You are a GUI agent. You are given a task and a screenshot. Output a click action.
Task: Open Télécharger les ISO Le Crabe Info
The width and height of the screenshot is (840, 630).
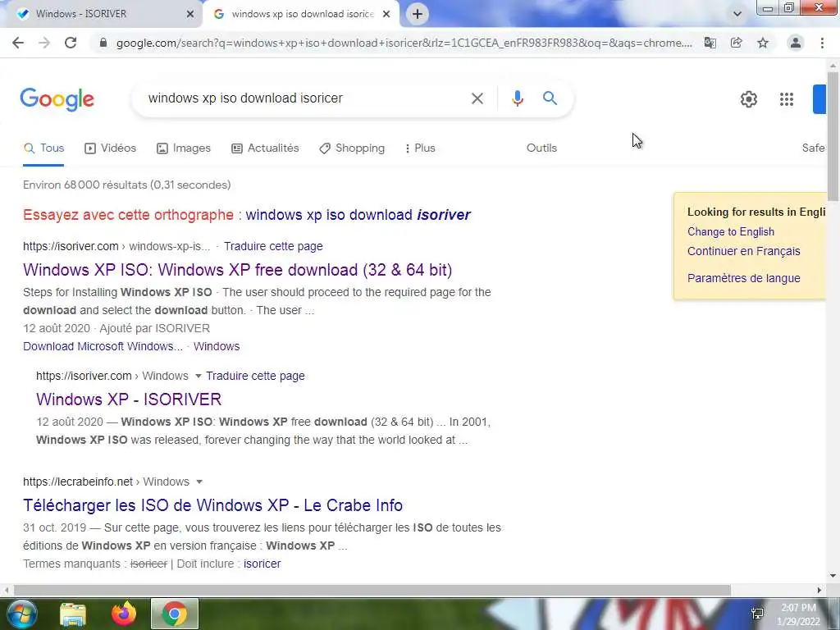(212, 505)
